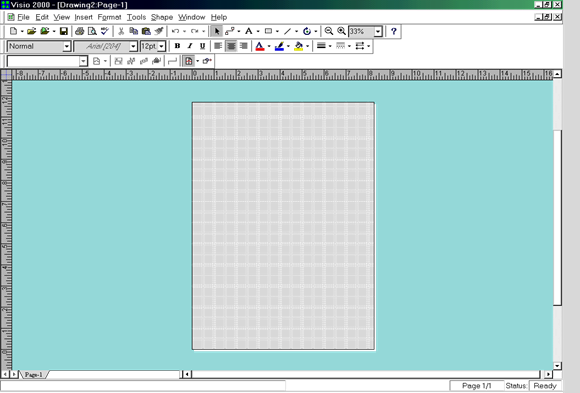Open the Edit menu
This screenshot has height=393, width=580.
[x=42, y=17]
